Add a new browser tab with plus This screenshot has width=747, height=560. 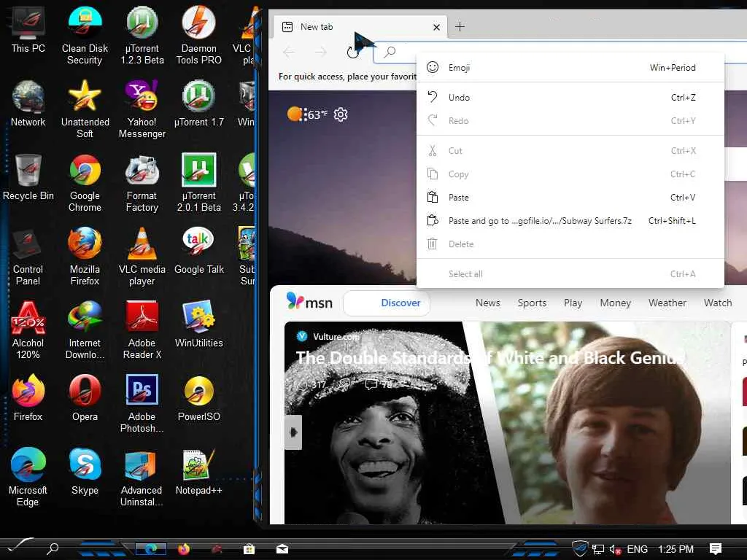click(460, 27)
